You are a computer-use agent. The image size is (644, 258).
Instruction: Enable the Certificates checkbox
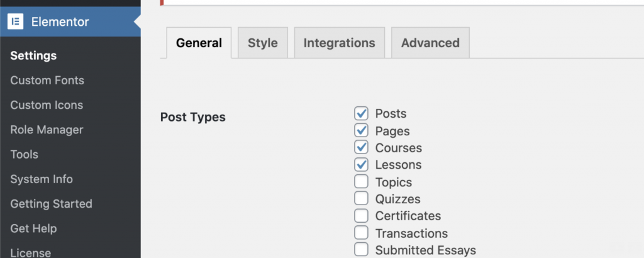click(x=361, y=216)
